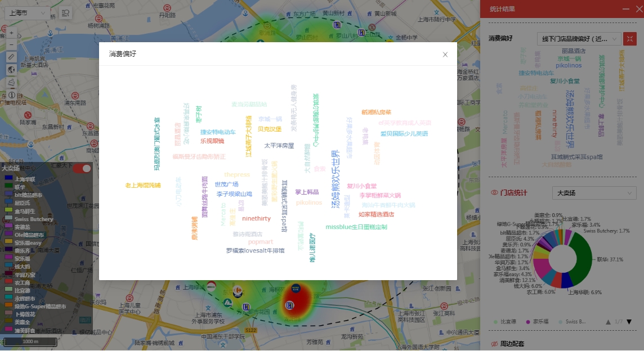The image size is (644, 351).
Task: Select the clear brush tool icon
Action: click(11, 83)
